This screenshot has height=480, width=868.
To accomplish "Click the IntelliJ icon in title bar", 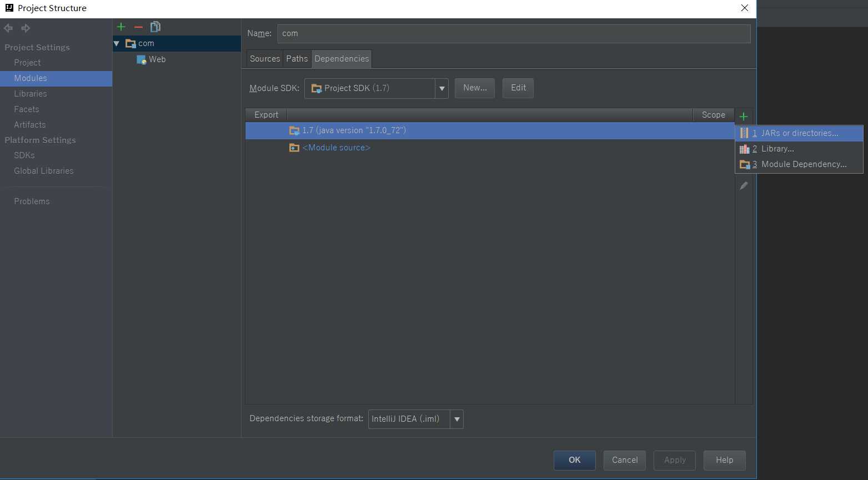I will click(9, 8).
